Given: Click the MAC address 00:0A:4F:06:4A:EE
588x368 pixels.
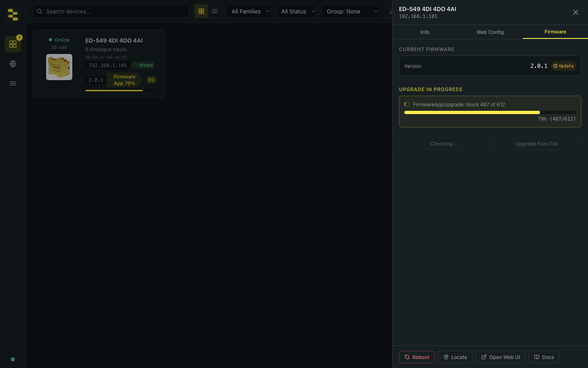Looking at the screenshot, I should tap(106, 58).
